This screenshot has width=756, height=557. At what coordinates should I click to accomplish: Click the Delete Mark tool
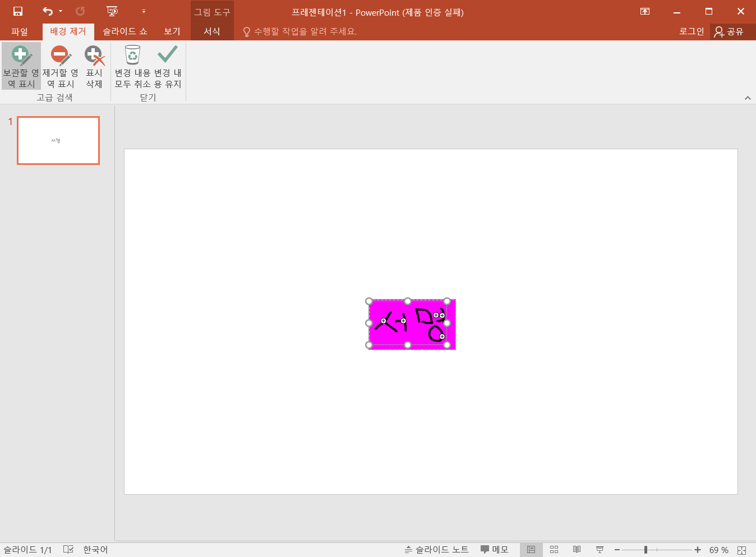(x=94, y=66)
